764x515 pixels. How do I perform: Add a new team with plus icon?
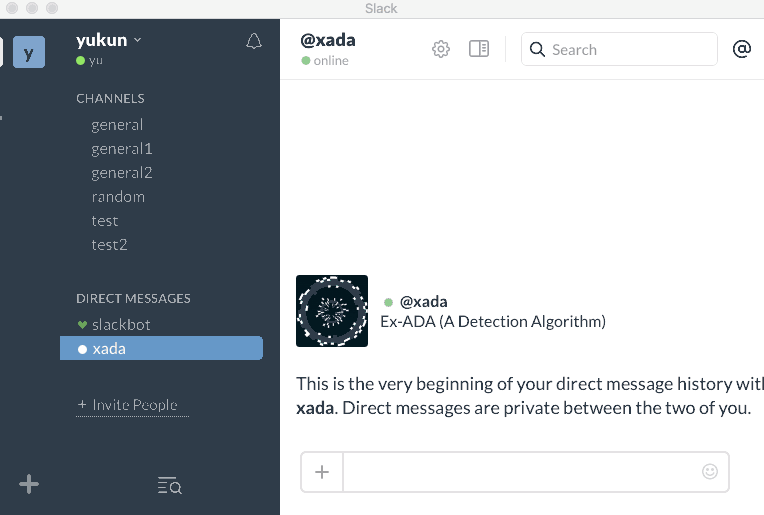29,484
